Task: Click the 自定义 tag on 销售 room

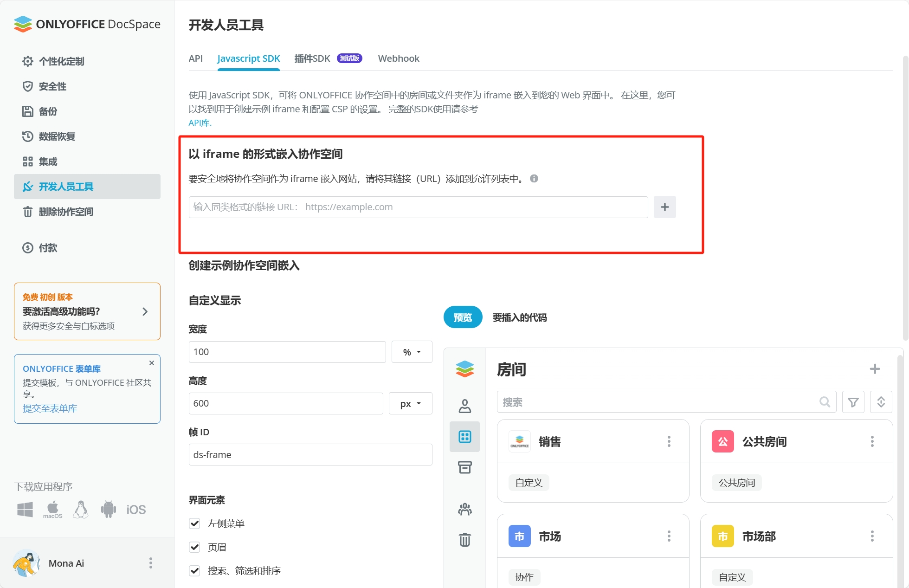Action: pos(529,483)
